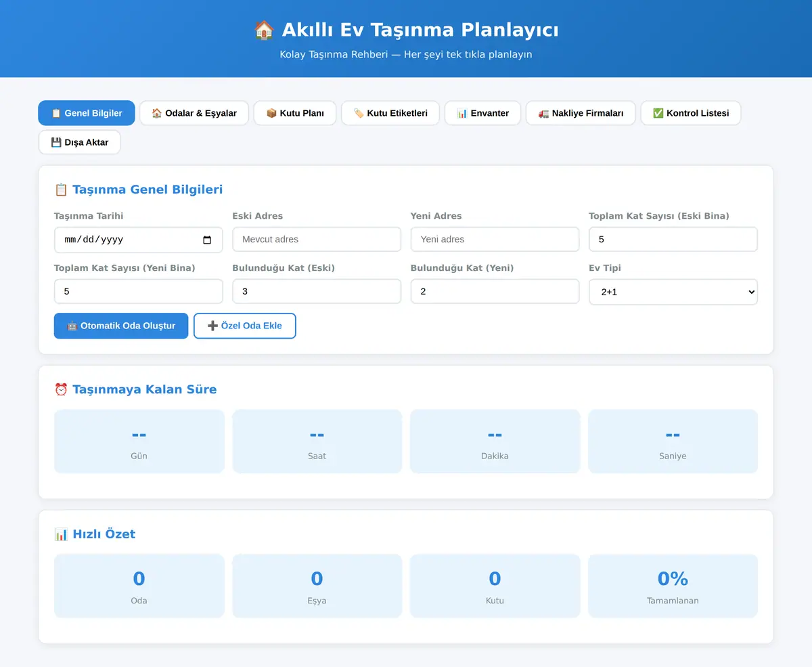Screen dimensions: 812x667
Task: Show the Envanter tab
Action: point(482,113)
